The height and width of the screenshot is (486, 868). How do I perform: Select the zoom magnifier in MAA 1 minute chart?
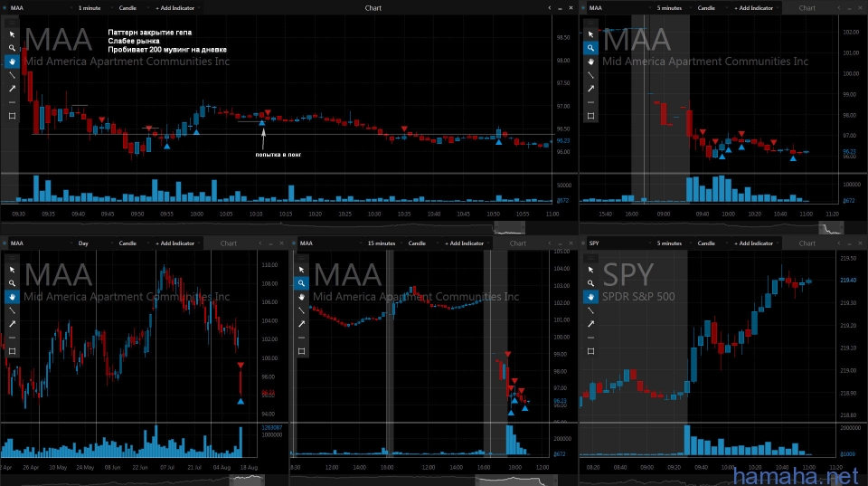12,48
